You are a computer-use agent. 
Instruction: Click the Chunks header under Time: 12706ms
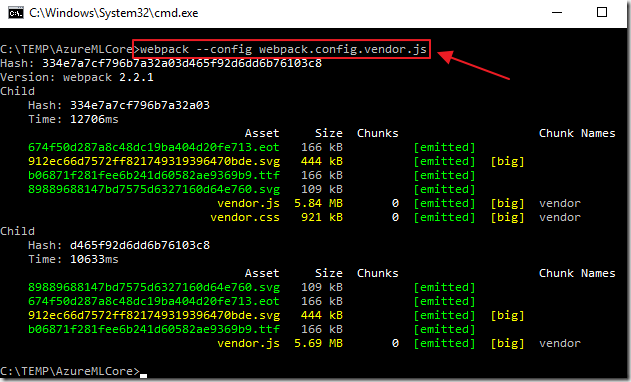[377, 133]
